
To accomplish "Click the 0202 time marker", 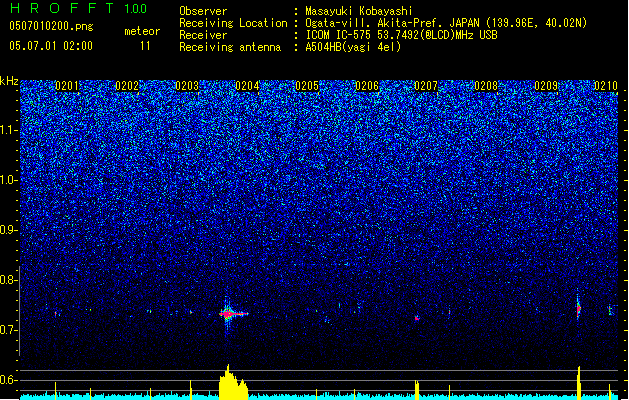I will (127, 86).
